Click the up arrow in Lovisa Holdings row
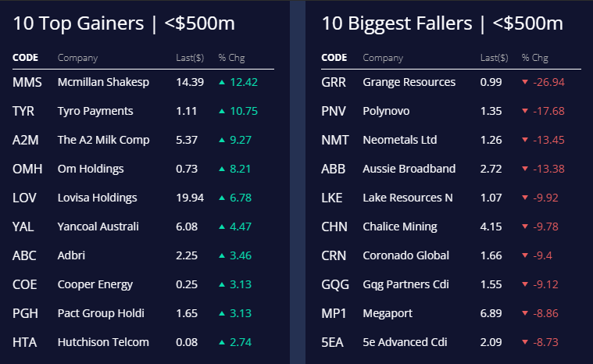The image size is (593, 364). pyautogui.click(x=223, y=198)
